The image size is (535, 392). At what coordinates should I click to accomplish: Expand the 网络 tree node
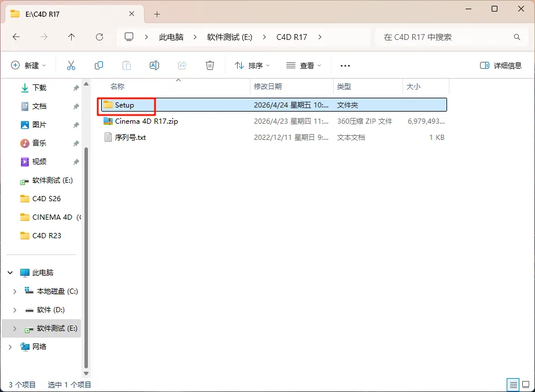click(x=10, y=347)
